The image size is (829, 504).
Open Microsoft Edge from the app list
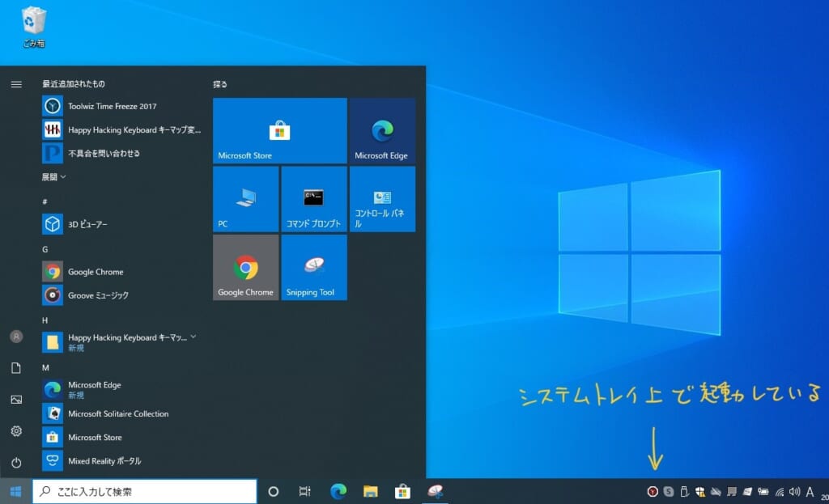[121, 390]
